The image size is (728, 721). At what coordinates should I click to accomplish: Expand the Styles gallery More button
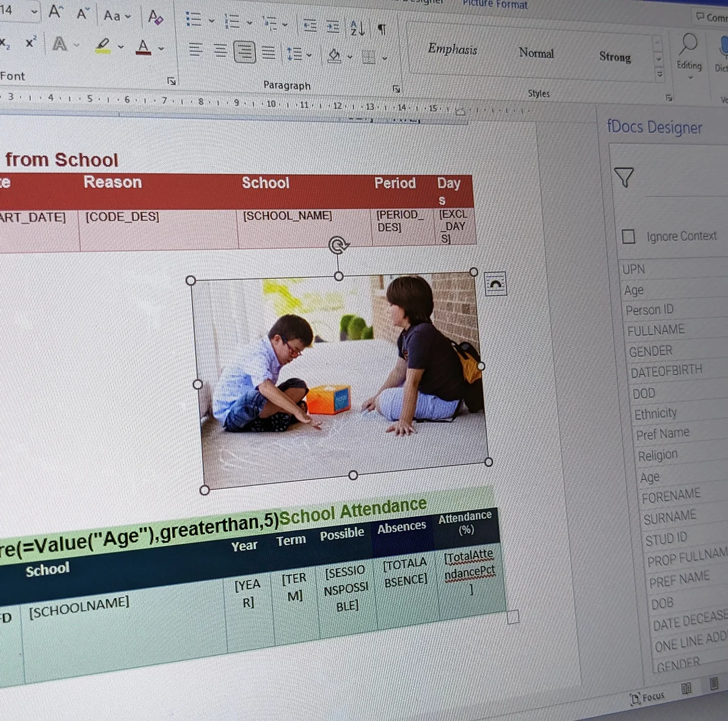pyautogui.click(x=660, y=75)
